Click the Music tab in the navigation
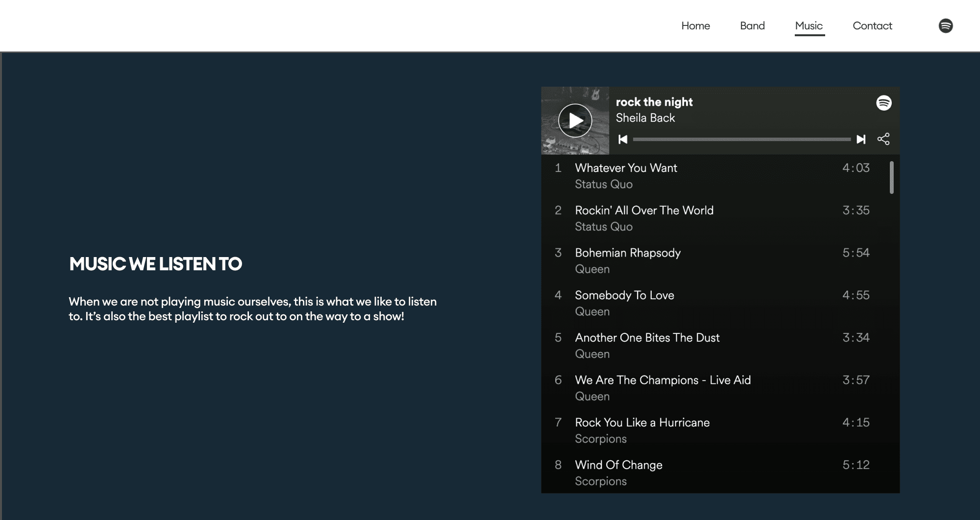The image size is (980, 520). pos(809,25)
